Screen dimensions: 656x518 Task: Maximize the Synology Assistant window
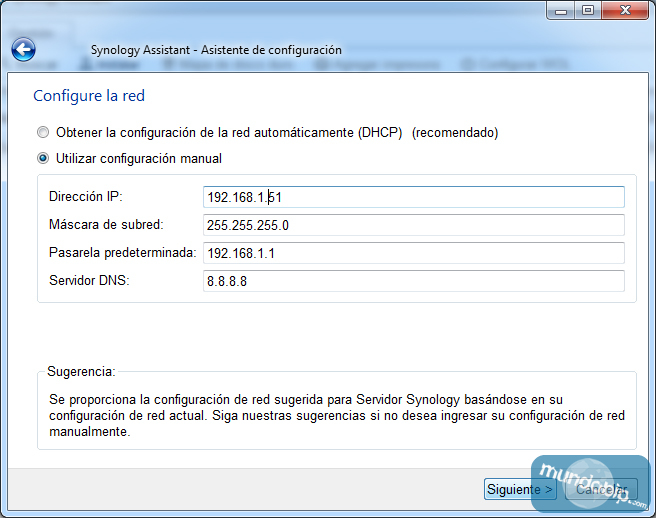pyautogui.click(x=588, y=10)
